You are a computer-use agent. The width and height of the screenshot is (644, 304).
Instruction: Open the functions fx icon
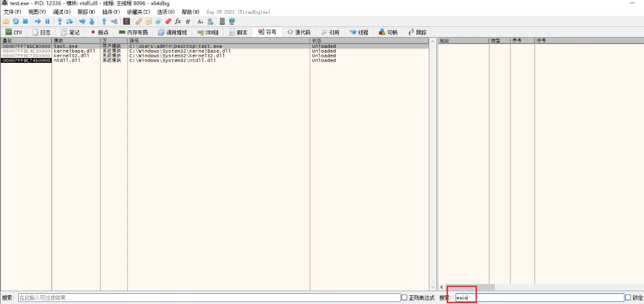click(x=178, y=21)
